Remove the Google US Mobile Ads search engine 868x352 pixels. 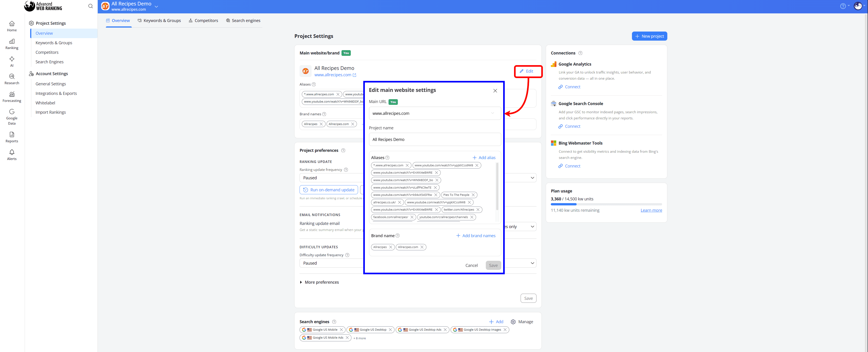point(347,337)
